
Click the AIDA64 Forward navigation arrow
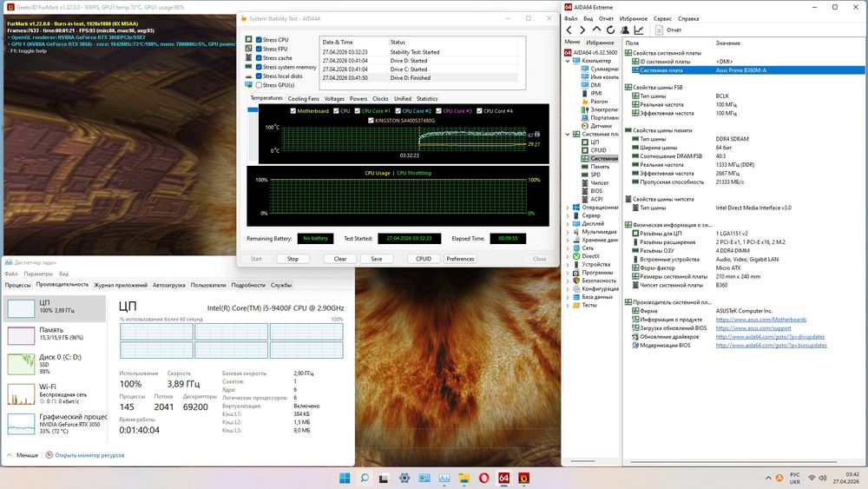click(582, 30)
